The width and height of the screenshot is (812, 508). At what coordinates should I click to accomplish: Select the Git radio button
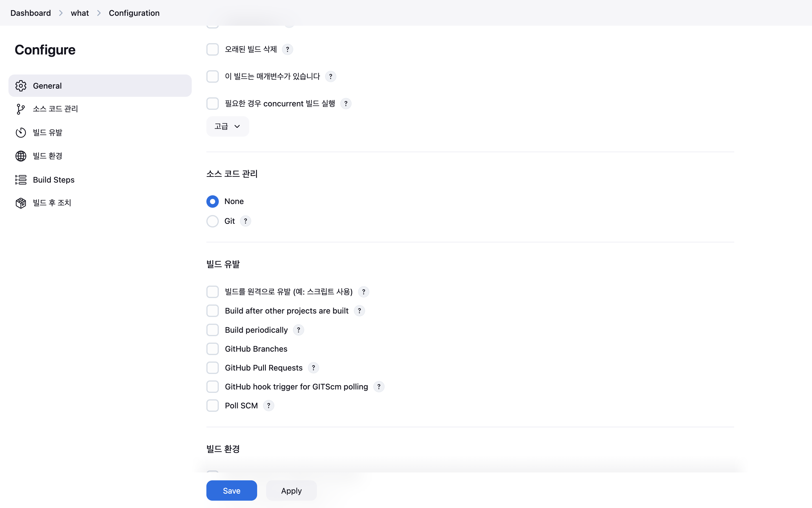tap(212, 221)
